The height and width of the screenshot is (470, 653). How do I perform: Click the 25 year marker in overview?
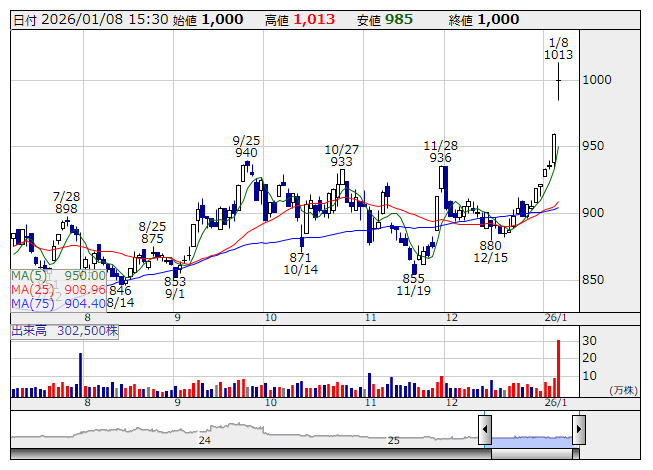[x=394, y=440]
